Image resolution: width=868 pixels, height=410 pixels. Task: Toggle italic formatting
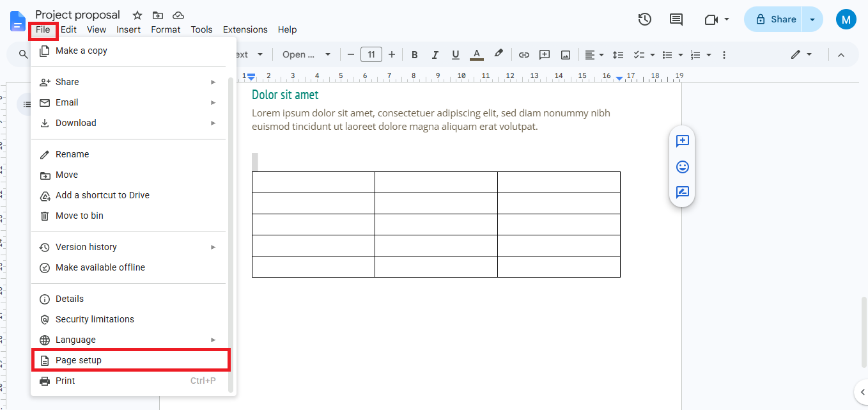click(x=435, y=55)
